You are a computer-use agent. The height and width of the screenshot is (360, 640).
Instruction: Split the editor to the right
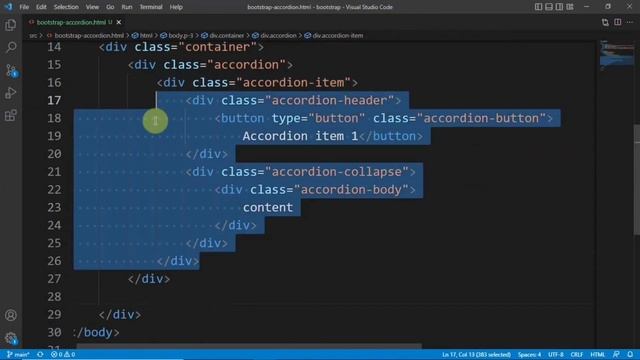point(618,22)
